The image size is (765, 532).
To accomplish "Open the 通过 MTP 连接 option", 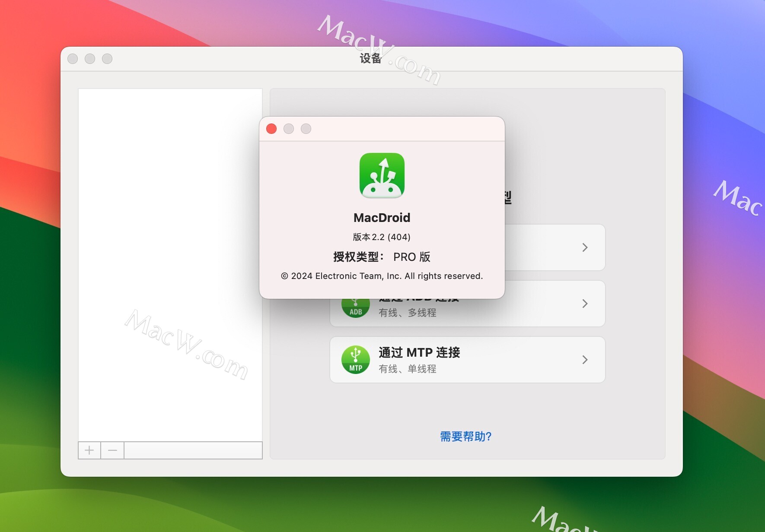I will click(x=467, y=359).
